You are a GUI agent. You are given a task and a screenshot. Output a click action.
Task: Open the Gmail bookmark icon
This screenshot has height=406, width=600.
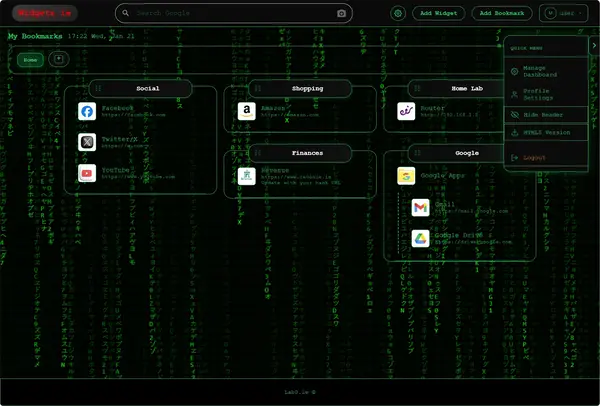tap(420, 208)
